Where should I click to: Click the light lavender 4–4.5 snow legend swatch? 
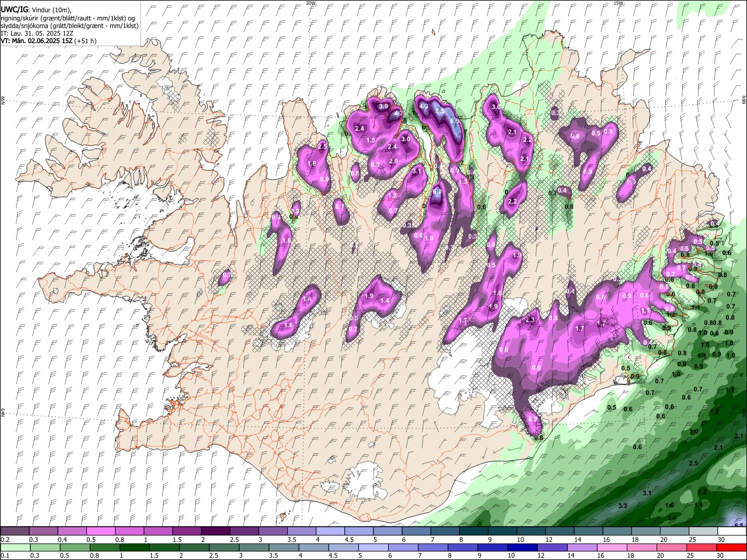pos(330,531)
